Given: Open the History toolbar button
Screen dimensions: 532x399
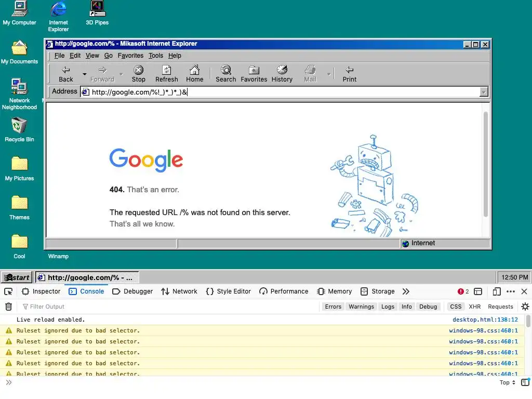Looking at the screenshot, I should (x=282, y=74).
